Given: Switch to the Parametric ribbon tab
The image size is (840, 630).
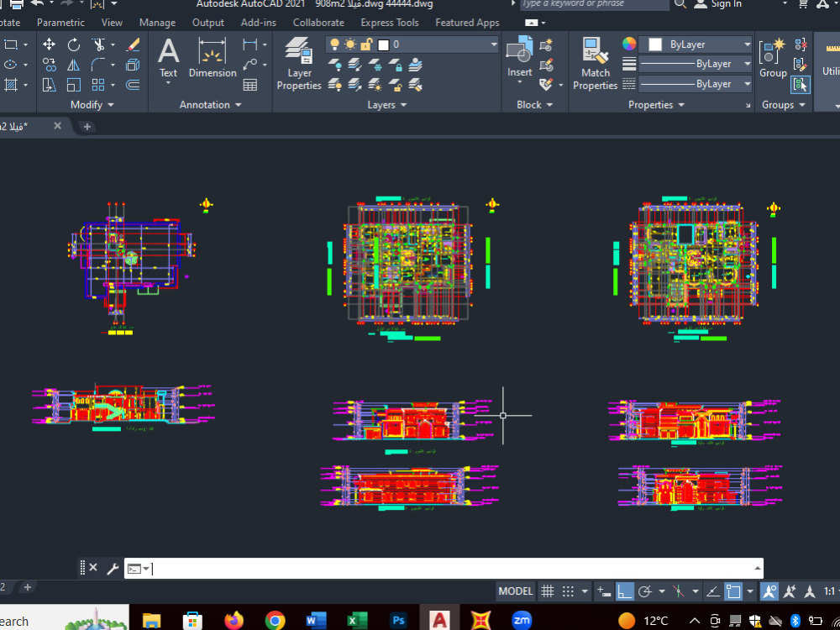Looking at the screenshot, I should click(60, 23).
